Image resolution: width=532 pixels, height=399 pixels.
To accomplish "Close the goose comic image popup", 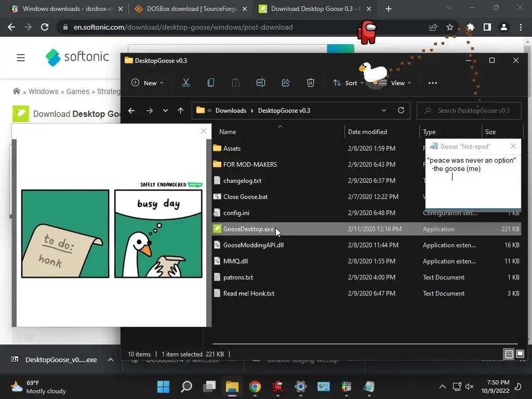I will pos(204,131).
